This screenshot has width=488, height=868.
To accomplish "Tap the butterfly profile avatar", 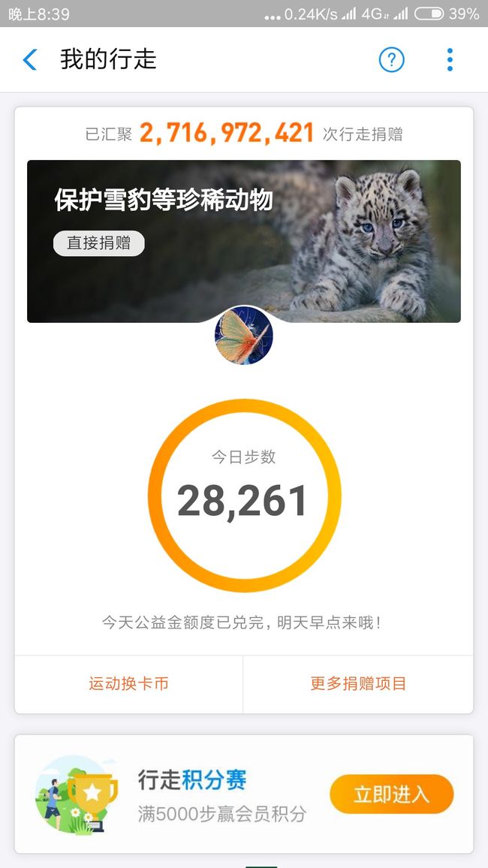I will click(243, 336).
